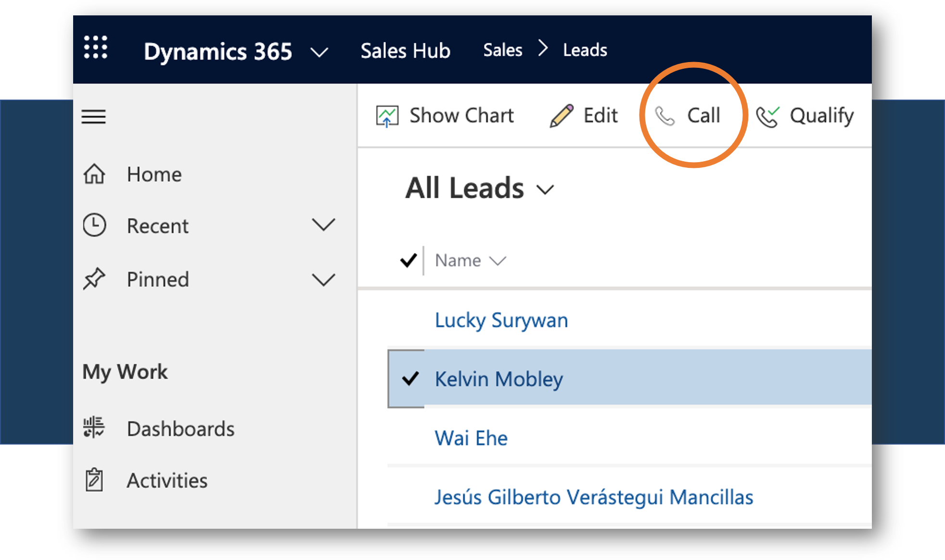945x560 pixels.
Task: Click the Name column chevron
Action: [498, 261]
